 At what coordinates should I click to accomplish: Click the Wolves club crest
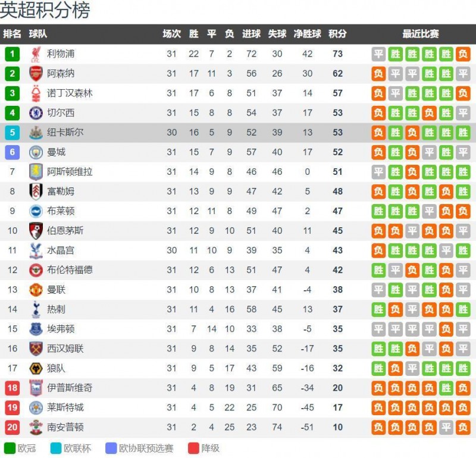coord(36,368)
